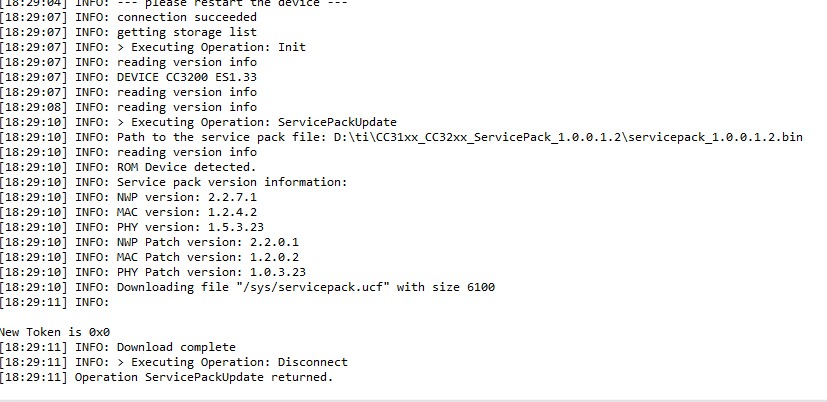Select the 'DEVICE CC3200 ES1.33' log line
This screenshot has width=827, height=402.
coord(186,77)
